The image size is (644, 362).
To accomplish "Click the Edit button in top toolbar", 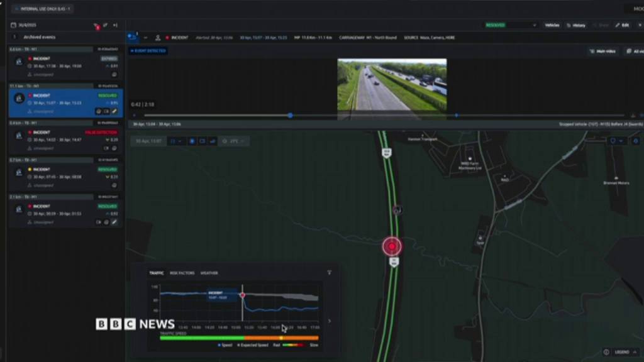I will tap(622, 25).
